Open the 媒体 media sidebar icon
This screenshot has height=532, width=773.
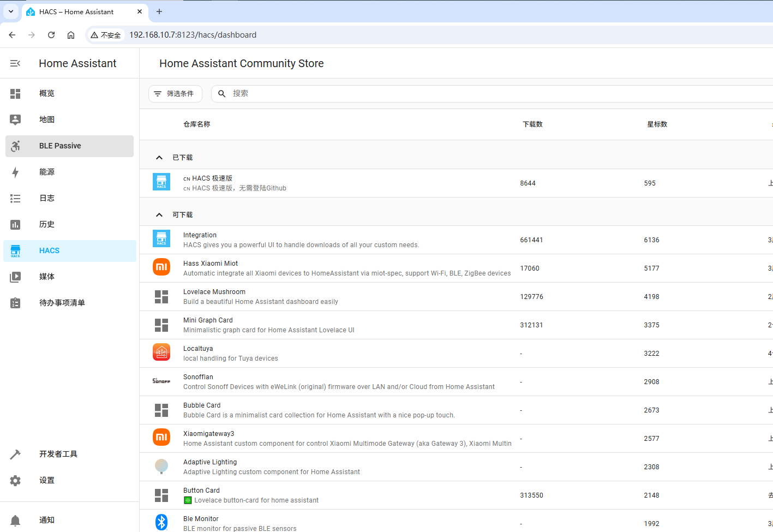coord(15,277)
